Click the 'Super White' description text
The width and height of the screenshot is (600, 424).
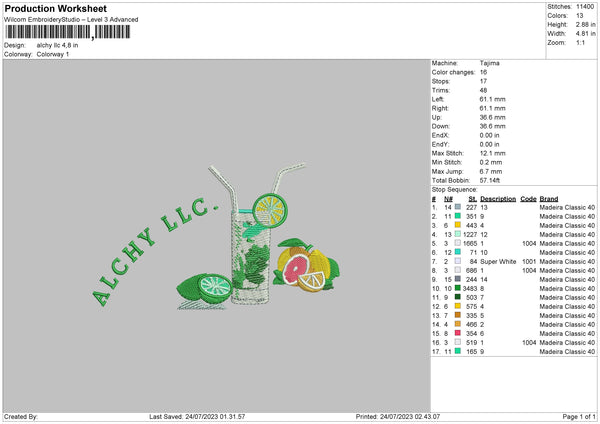tap(498, 261)
